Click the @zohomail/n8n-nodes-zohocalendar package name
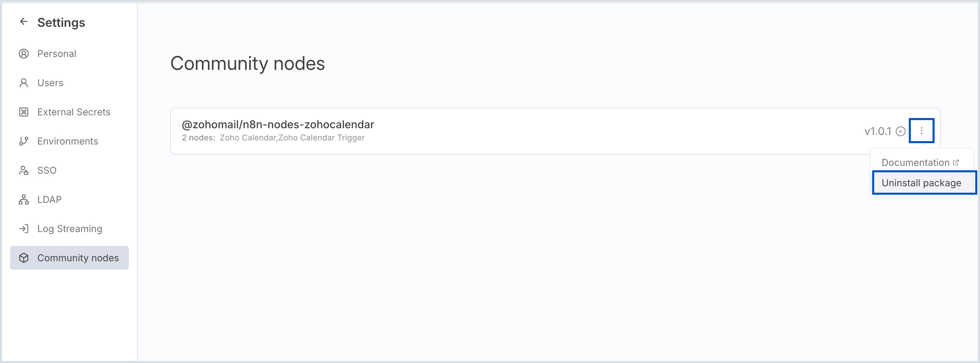This screenshot has height=363, width=980. (278, 125)
